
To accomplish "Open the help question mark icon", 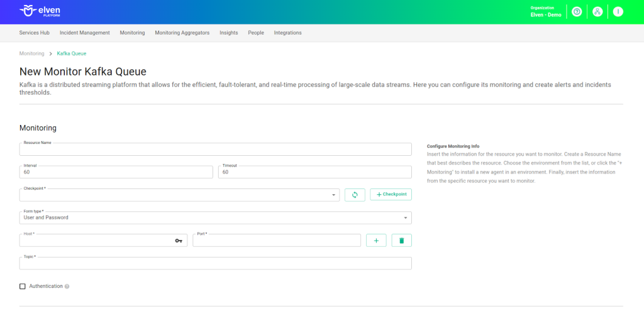I will tap(577, 12).
